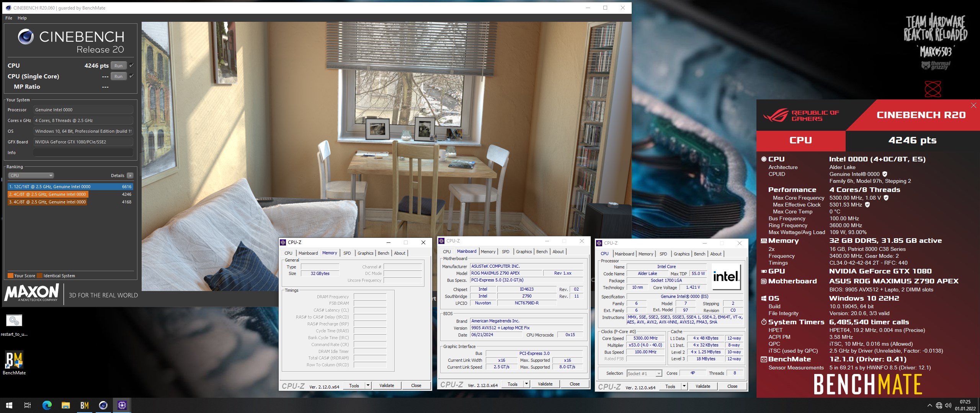The height and width of the screenshot is (413, 980).
Task: Open the Tools dropdown arrow in the CPU-Z Memory window
Action: 368,385
